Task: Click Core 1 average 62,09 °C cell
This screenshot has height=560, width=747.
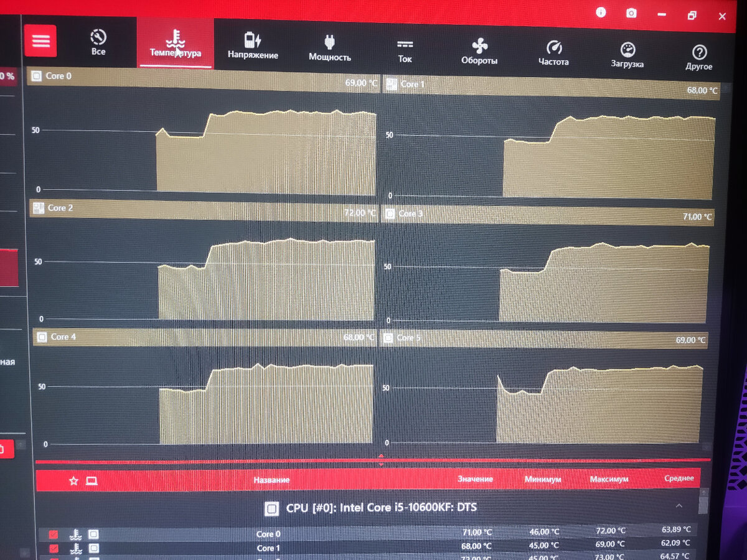Action: click(x=676, y=543)
